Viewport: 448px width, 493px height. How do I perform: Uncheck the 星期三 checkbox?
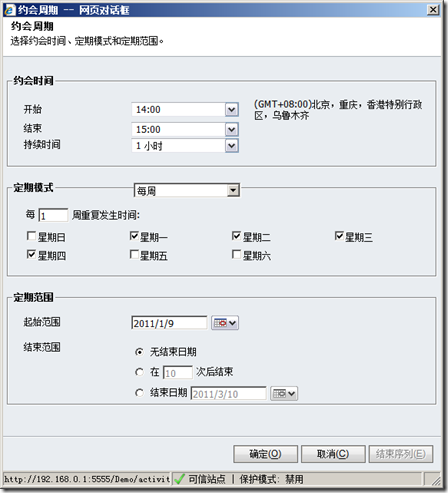pos(339,236)
